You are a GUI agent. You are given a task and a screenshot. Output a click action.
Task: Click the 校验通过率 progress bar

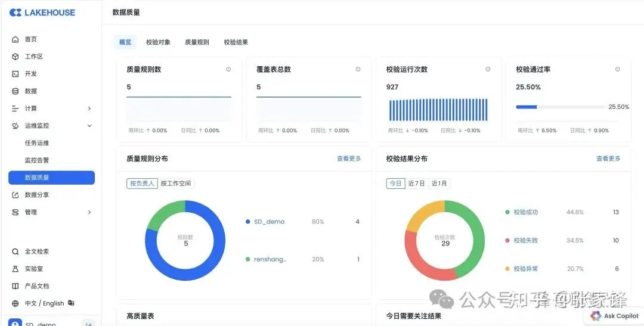click(x=561, y=107)
